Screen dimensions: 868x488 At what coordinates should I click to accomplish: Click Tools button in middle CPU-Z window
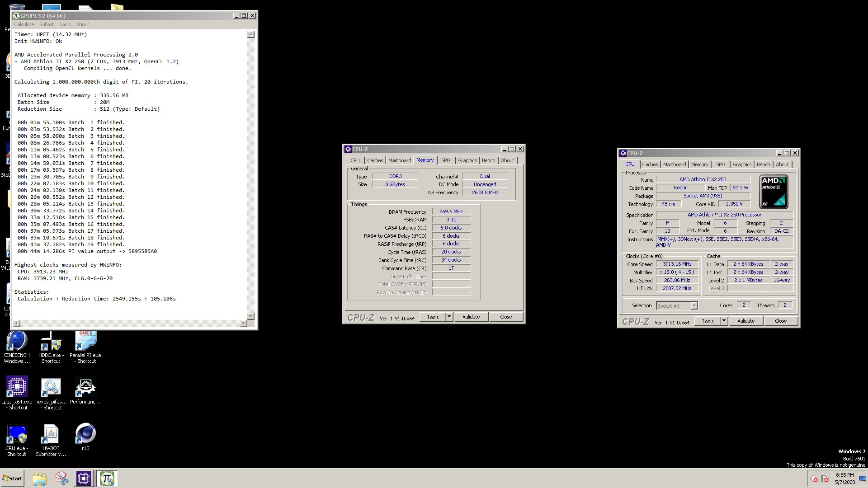point(433,317)
